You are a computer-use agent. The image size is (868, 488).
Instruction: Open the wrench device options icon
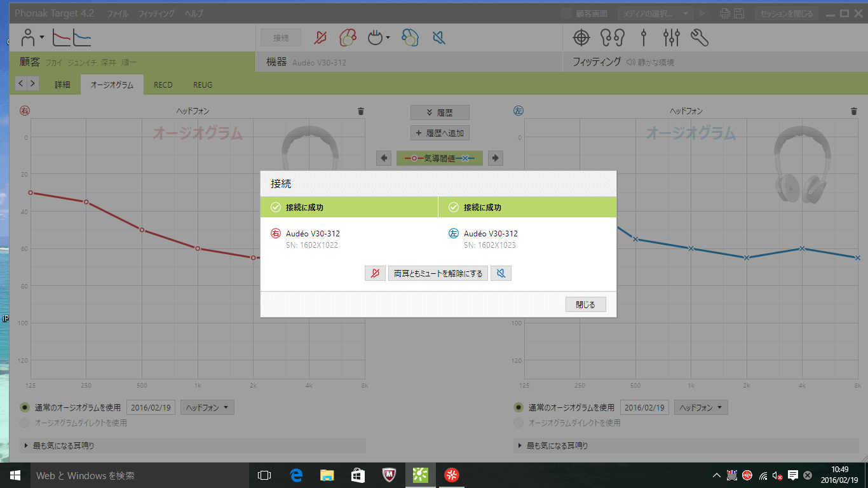tap(700, 38)
